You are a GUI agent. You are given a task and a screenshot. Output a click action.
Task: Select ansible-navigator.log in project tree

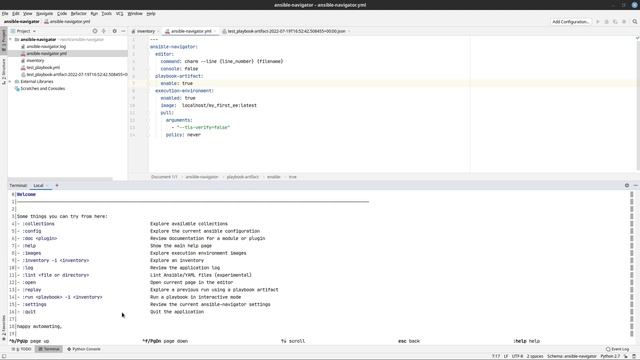pyautogui.click(x=46, y=47)
